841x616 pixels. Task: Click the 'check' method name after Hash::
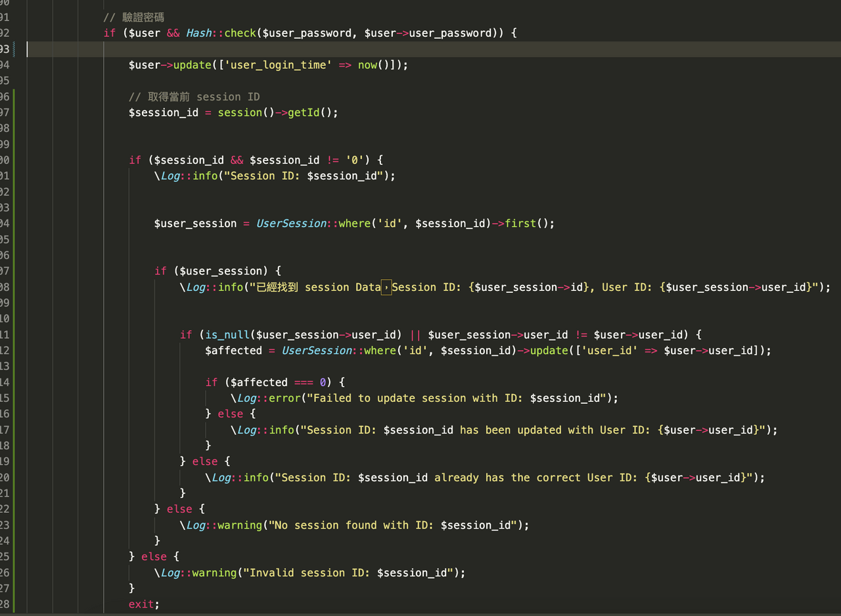240,33
